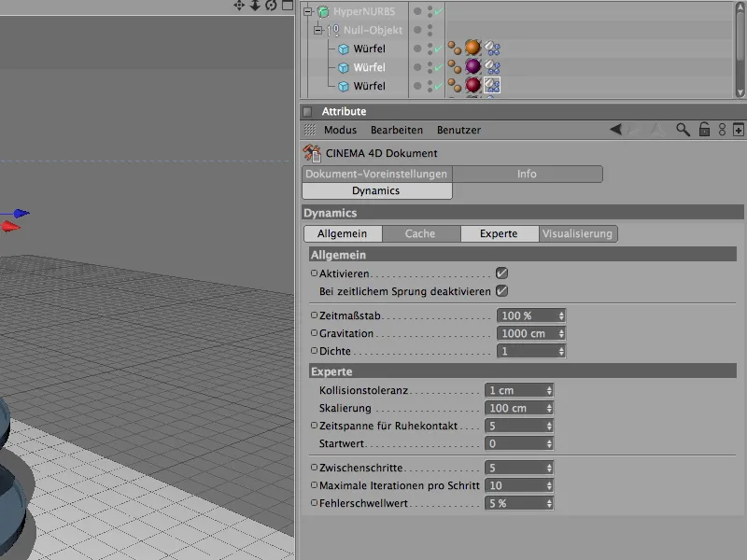
Task: Toggle visibility dots of second Würfel
Action: tap(430, 67)
